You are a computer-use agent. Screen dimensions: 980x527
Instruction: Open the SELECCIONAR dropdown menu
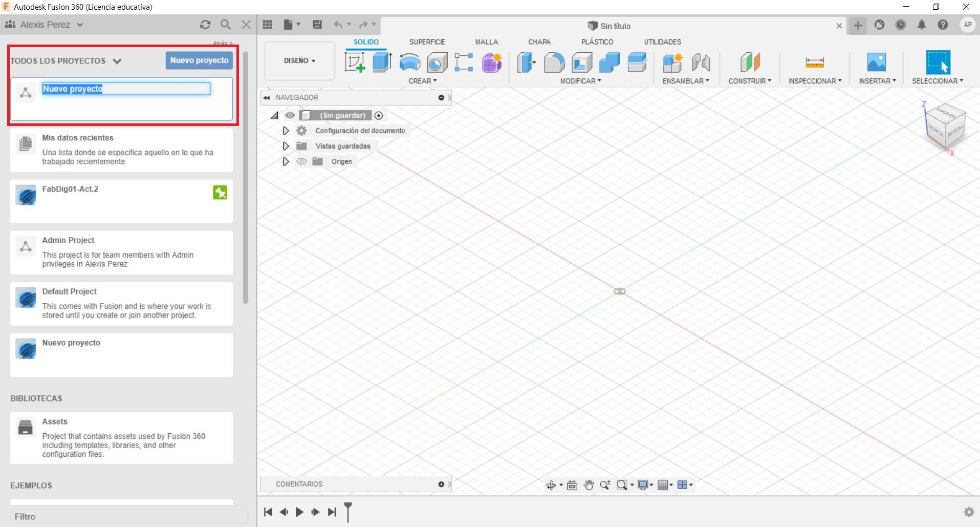pos(938,81)
